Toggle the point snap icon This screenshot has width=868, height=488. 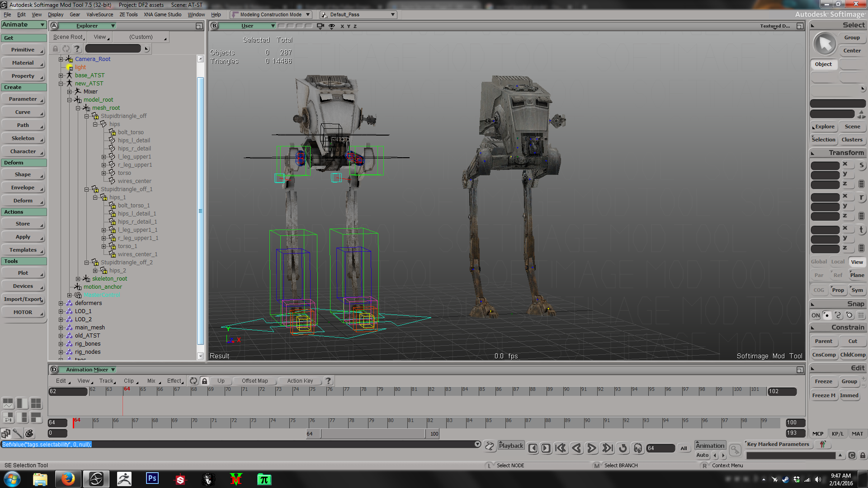tap(827, 315)
